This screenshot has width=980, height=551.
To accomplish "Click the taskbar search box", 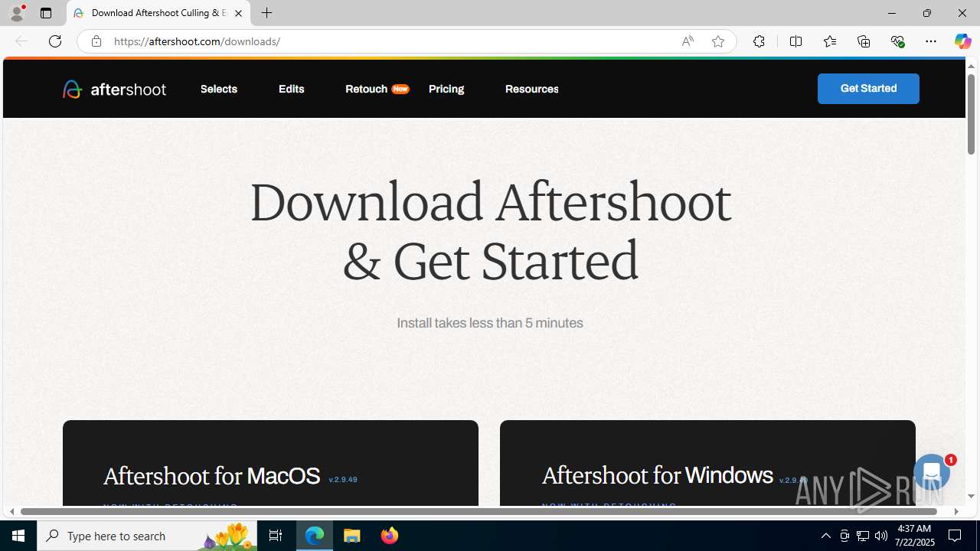I will [147, 536].
